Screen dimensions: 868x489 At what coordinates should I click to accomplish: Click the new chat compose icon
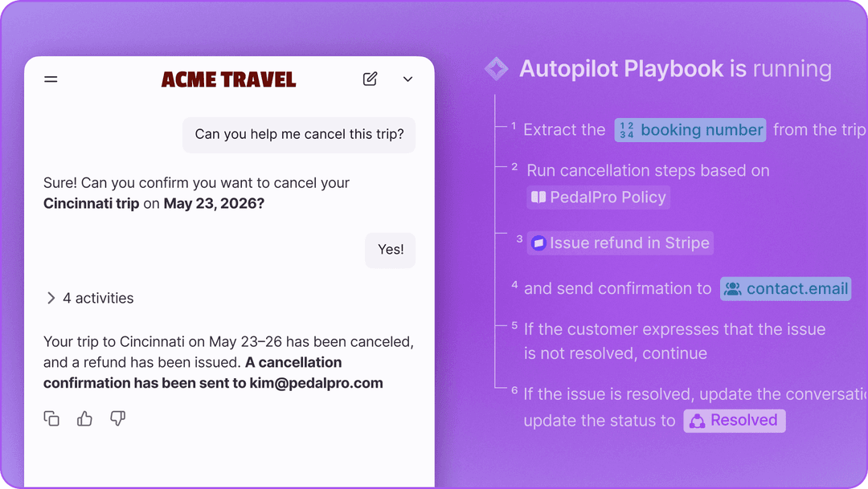(370, 79)
